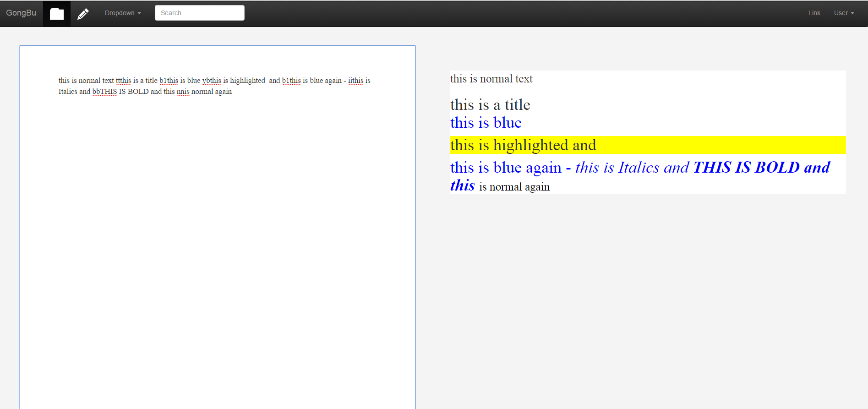
Task: Select the preview text "this is blue again -"
Action: [510, 168]
